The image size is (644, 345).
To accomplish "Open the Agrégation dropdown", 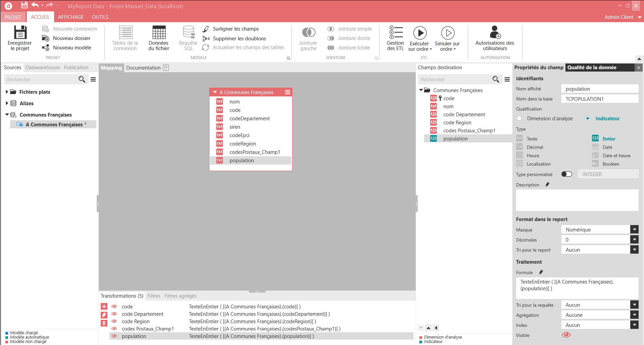I will coord(634,315).
